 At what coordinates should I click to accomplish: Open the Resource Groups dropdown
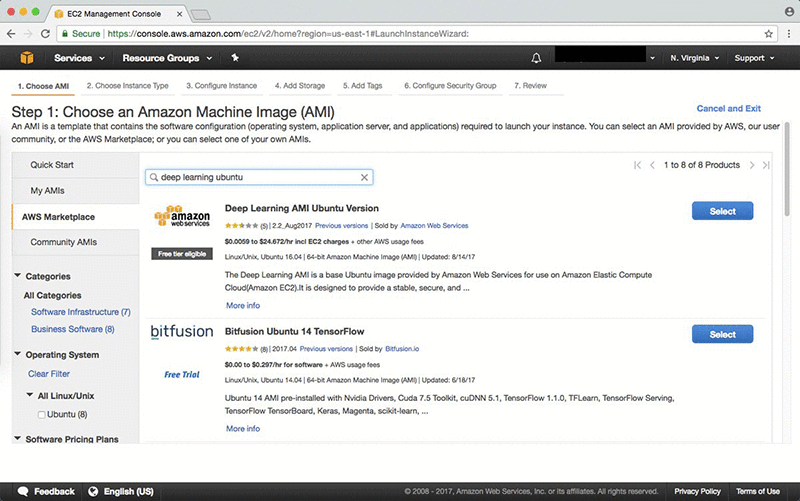point(167,58)
